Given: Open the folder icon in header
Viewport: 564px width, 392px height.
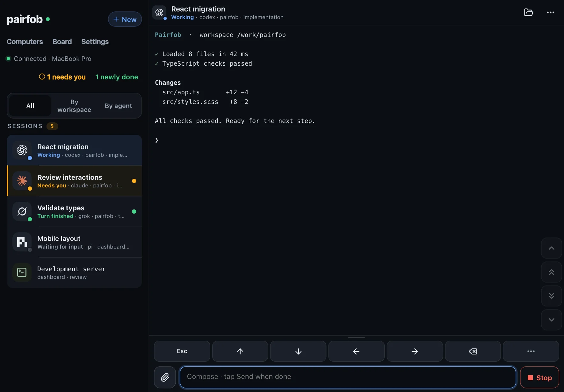Looking at the screenshot, I should click(528, 12).
